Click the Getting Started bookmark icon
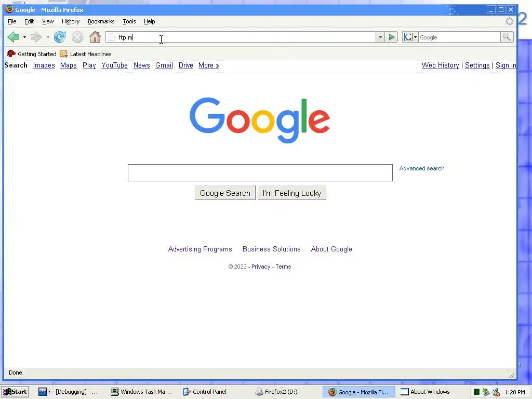Viewport: 532px width, 399px height. (11, 54)
